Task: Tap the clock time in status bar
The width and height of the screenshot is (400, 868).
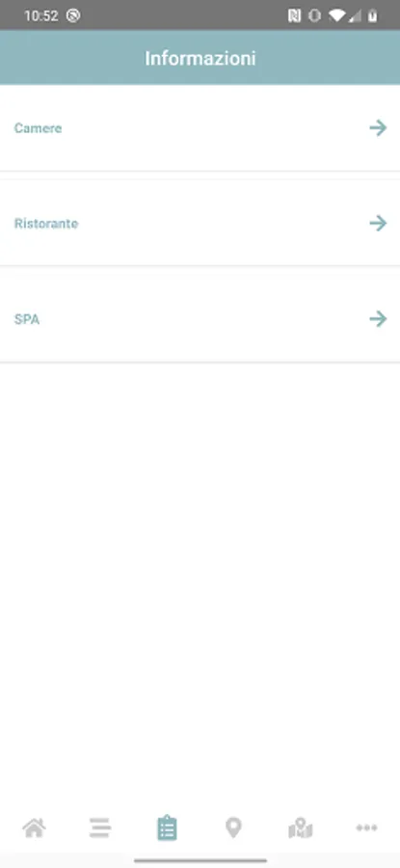Action: click(40, 16)
